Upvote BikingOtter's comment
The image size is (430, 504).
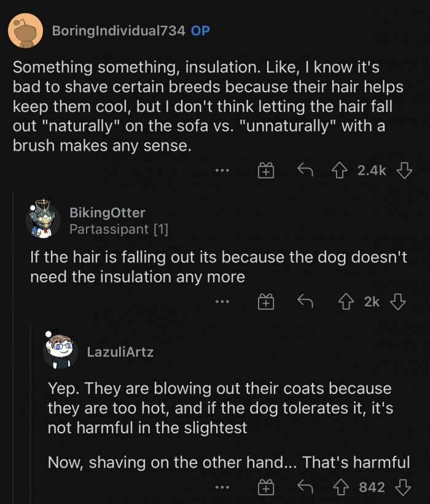click(x=346, y=302)
